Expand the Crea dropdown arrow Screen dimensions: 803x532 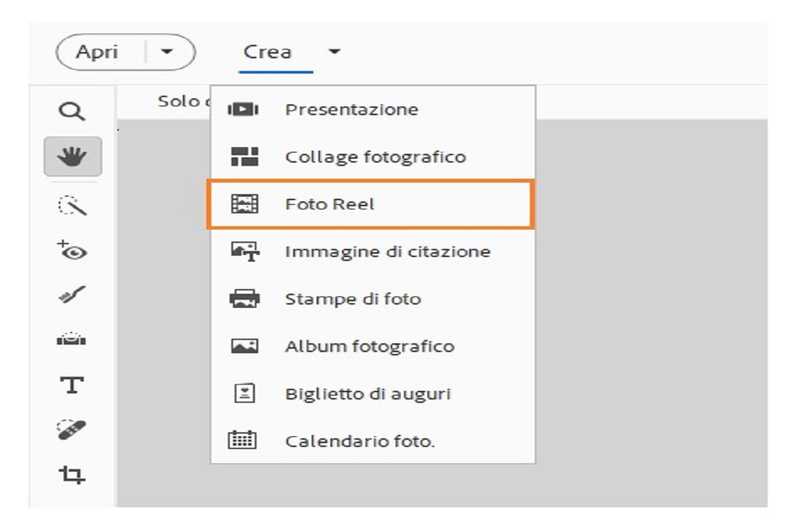click(x=335, y=52)
